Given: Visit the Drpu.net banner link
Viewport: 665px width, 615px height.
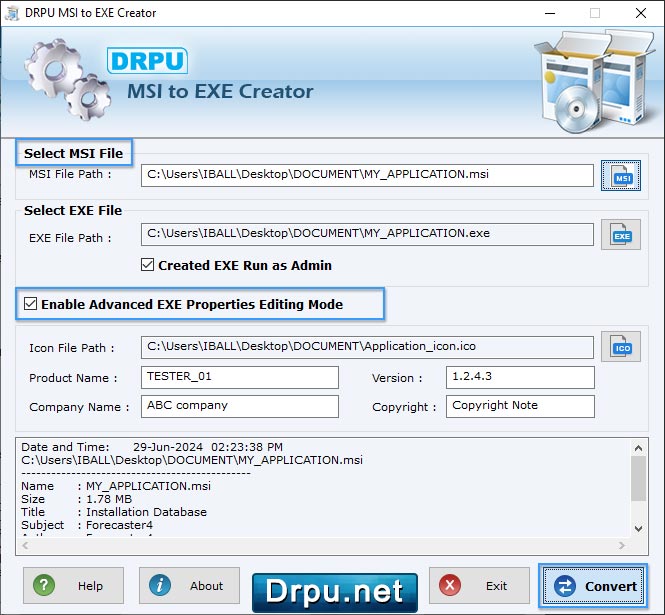Looking at the screenshot, I should point(335,593).
